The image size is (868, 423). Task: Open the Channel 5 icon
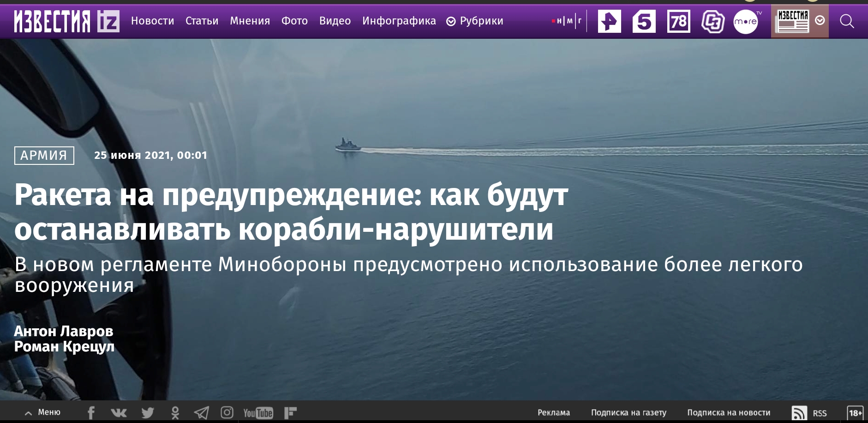tap(644, 21)
